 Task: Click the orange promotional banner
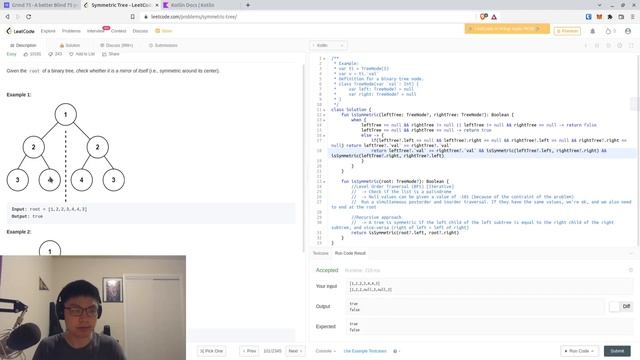pyautogui.click(x=507, y=29)
